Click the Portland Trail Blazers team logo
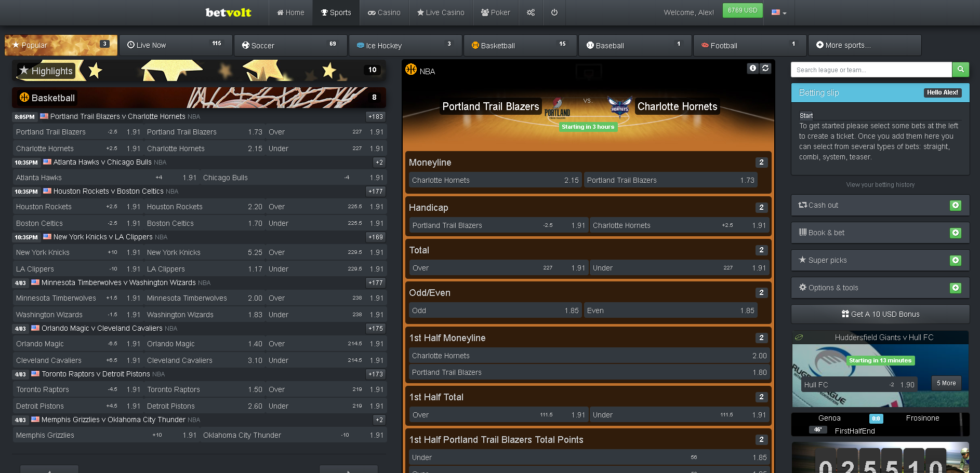The width and height of the screenshot is (980, 473). click(558, 108)
